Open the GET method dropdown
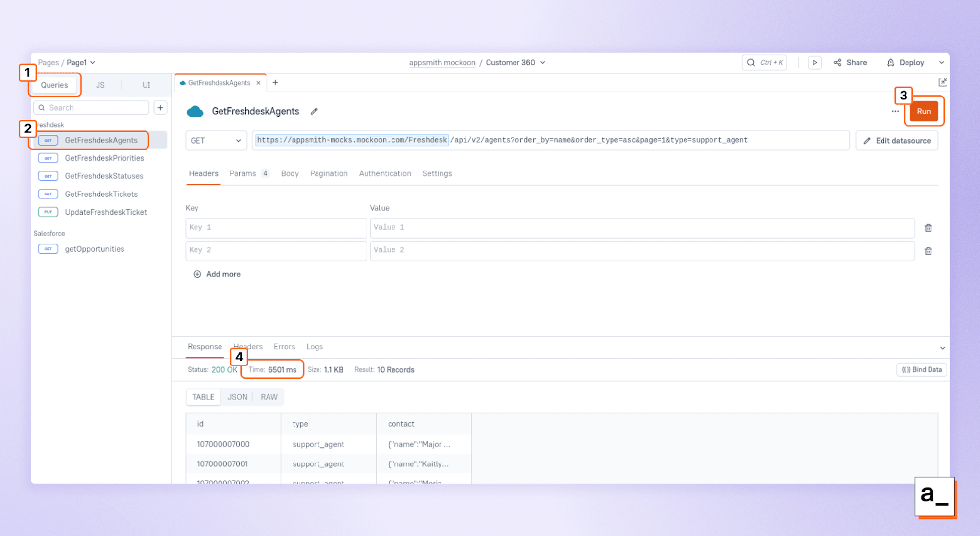 pos(216,140)
